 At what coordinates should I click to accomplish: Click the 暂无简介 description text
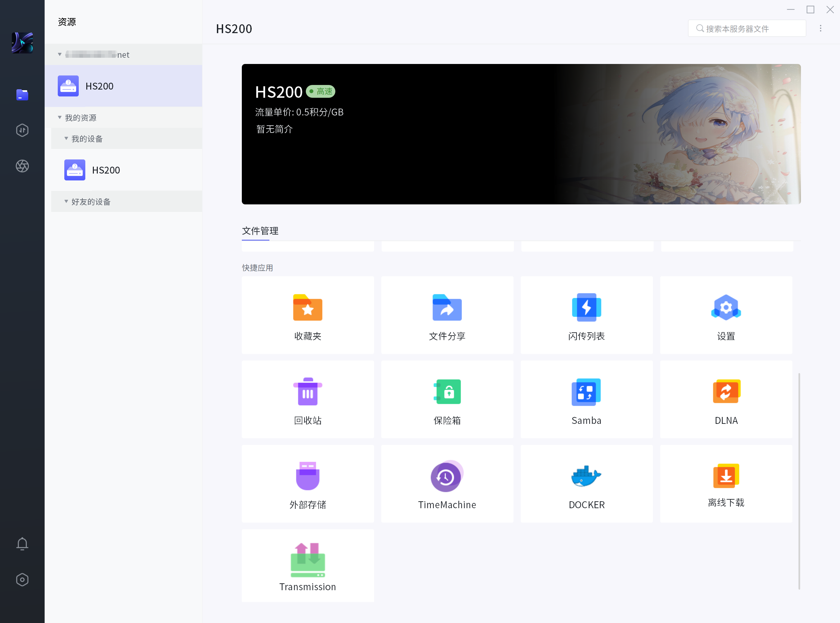[274, 129]
